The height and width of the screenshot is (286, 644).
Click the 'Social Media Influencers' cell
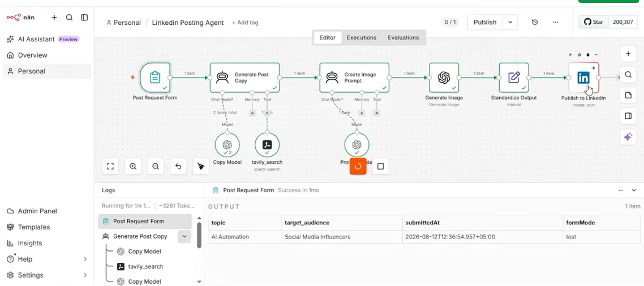[x=342, y=237]
